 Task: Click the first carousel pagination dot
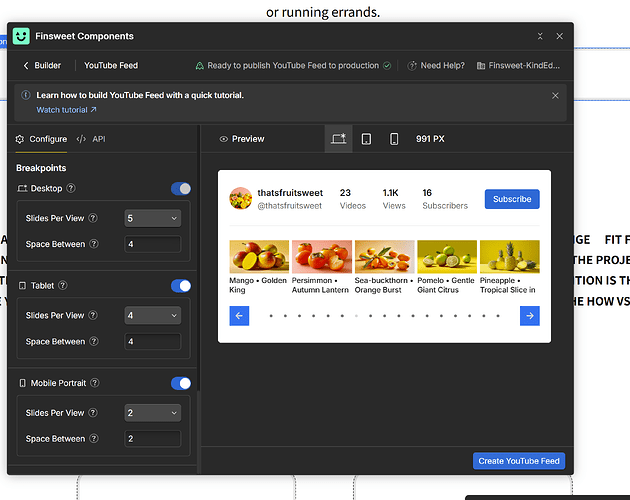point(271,316)
